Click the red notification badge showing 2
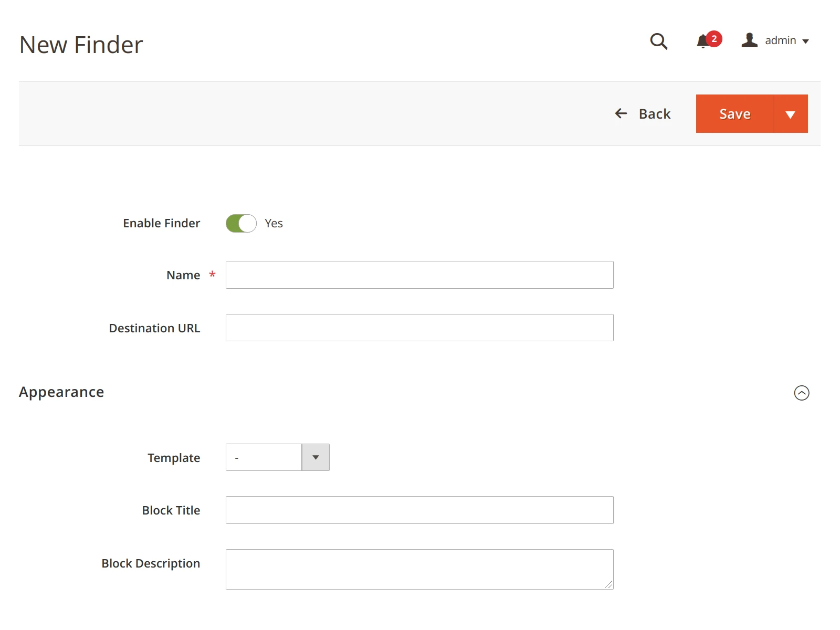Screen dimensions: 840x630 point(714,38)
